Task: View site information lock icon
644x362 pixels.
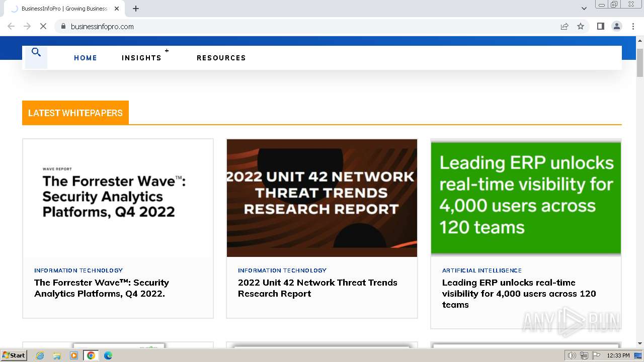Action: pos(63,26)
